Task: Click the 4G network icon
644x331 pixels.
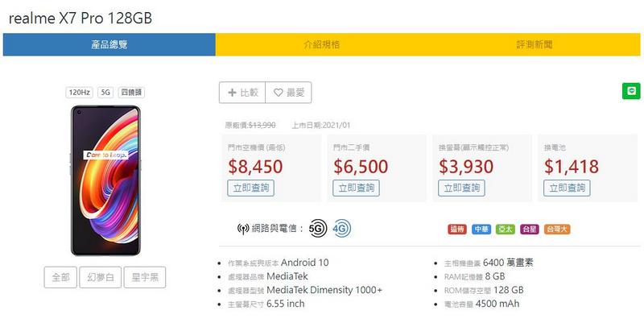Action: tap(341, 229)
